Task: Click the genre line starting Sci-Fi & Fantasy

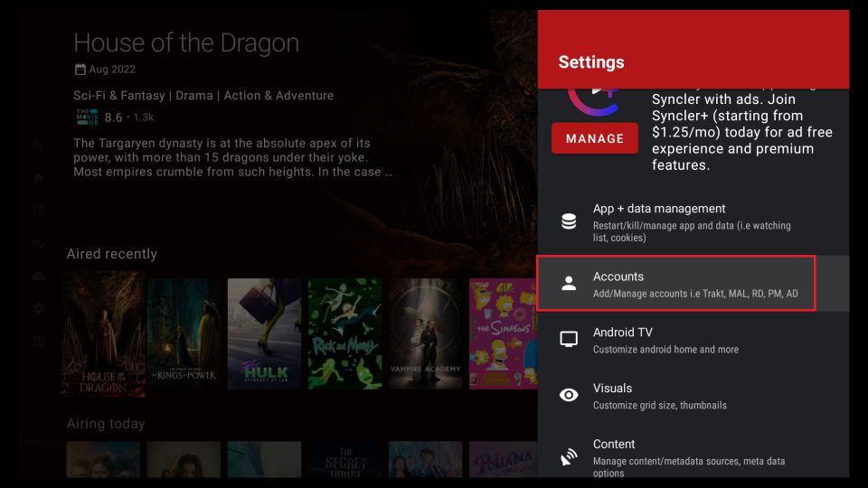Action: tap(203, 95)
